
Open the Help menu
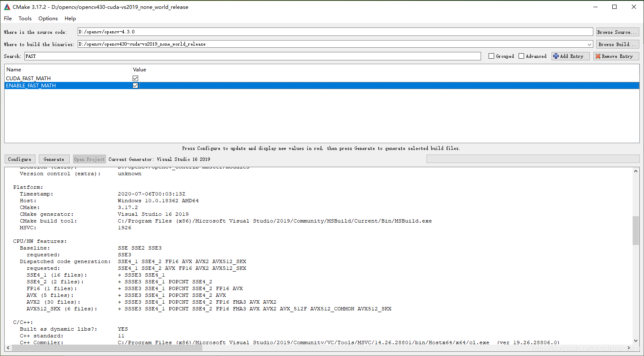[70, 19]
